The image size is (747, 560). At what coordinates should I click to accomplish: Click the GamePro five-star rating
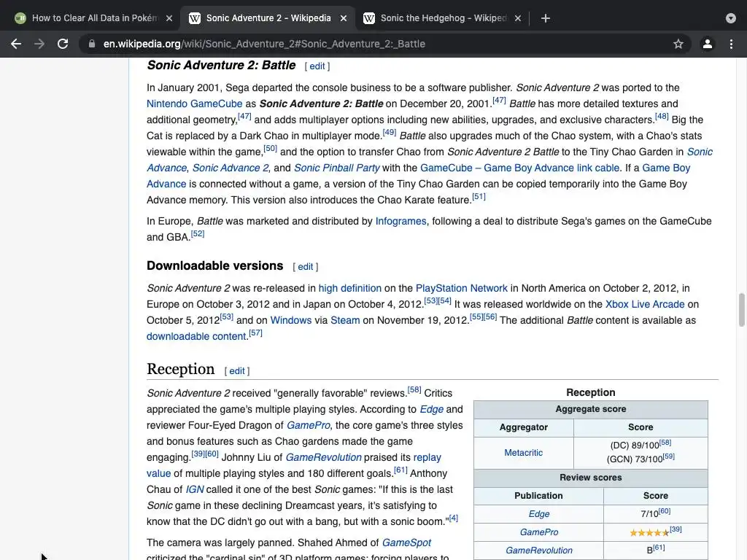pyautogui.click(x=649, y=533)
